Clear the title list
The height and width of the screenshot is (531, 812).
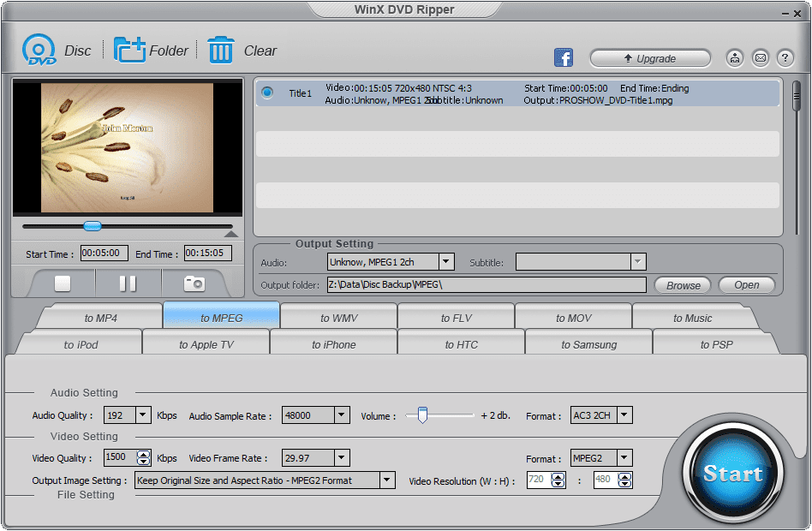[242, 50]
